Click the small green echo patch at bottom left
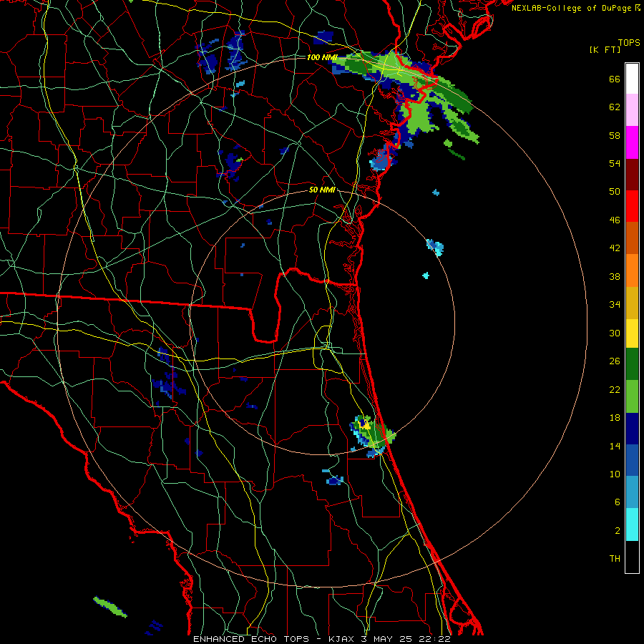This screenshot has width=644, height=644. tap(109, 607)
